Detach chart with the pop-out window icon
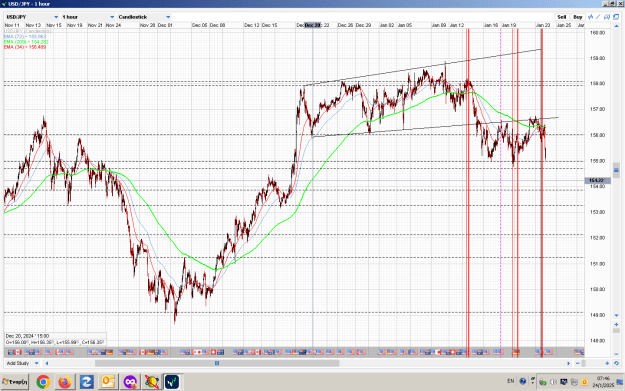The width and height of the screenshot is (625, 391). click(616, 17)
